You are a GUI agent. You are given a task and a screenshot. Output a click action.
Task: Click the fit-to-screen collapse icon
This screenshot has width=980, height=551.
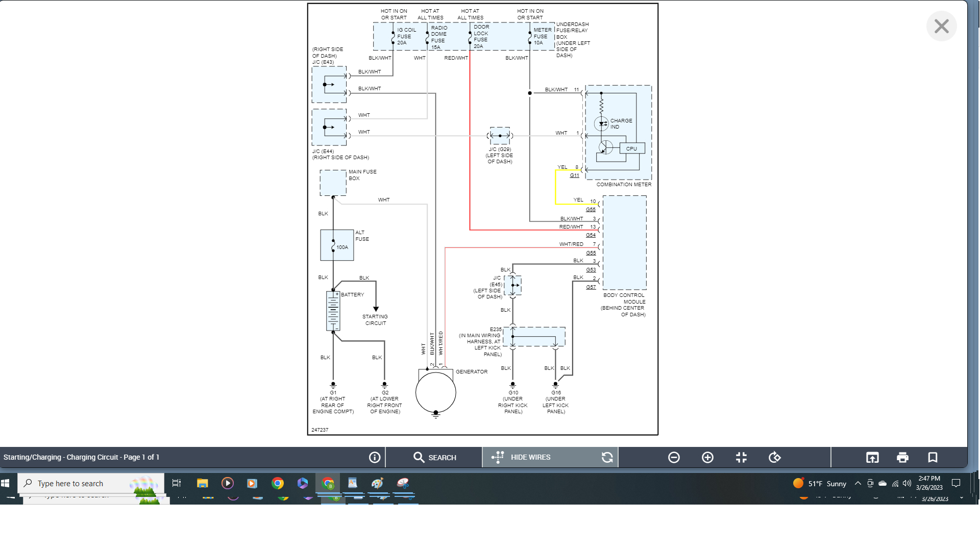coord(741,458)
